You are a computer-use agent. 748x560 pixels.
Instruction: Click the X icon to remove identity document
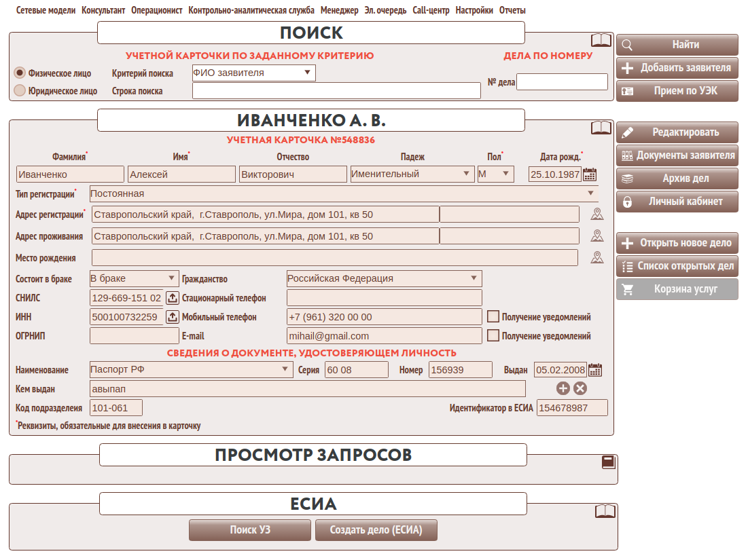click(580, 388)
